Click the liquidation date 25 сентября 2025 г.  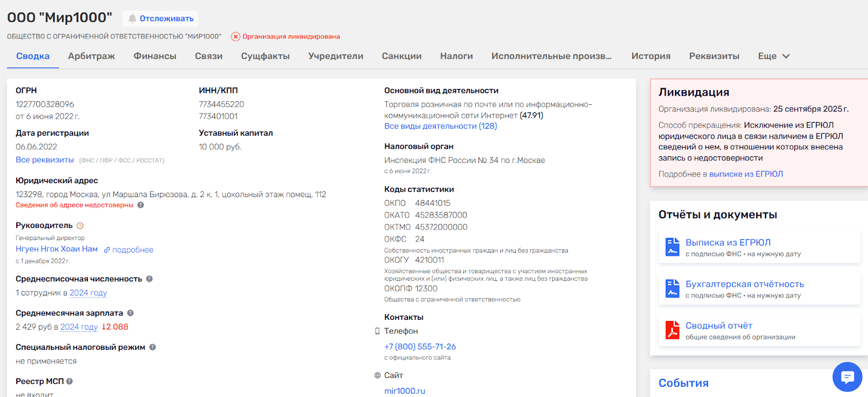point(810,109)
